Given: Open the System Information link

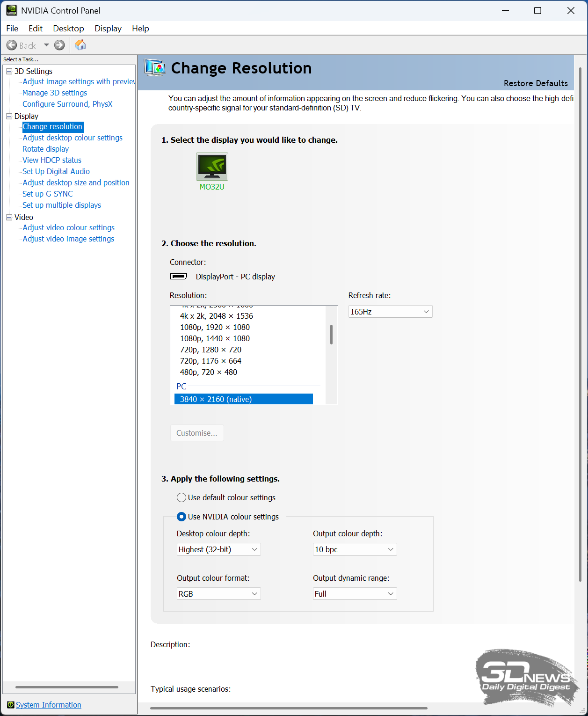Looking at the screenshot, I should 49,705.
